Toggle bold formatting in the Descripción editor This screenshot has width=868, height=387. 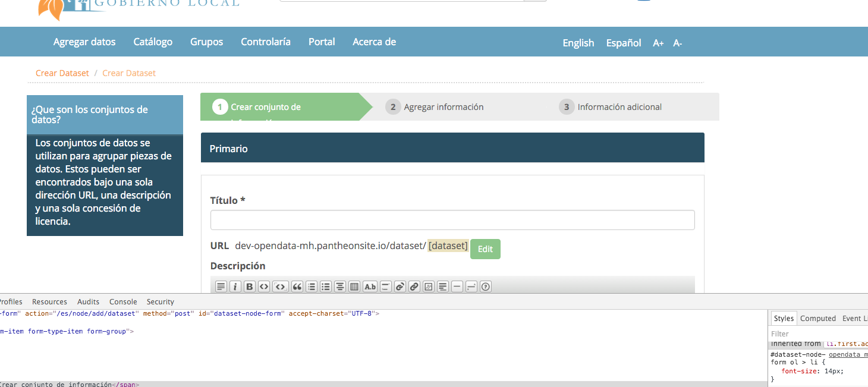(250, 287)
